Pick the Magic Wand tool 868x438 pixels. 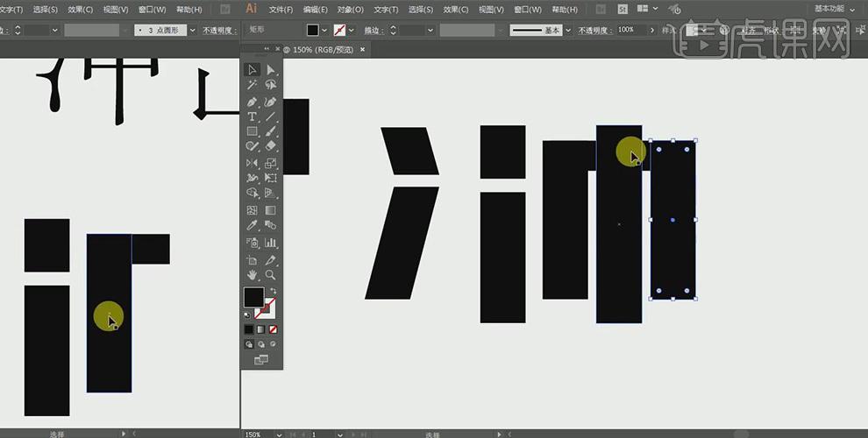click(252, 85)
